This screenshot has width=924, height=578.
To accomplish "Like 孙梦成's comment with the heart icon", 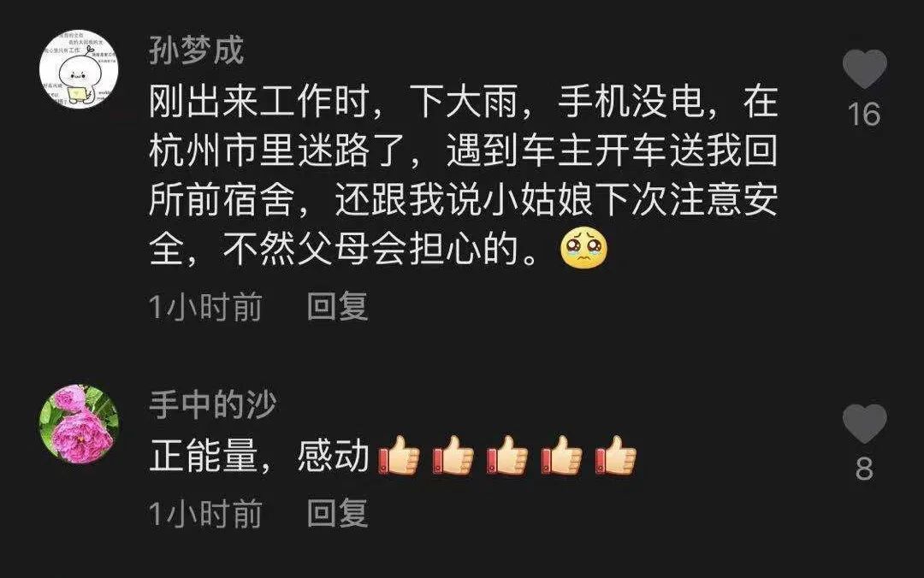I will coord(864,69).
